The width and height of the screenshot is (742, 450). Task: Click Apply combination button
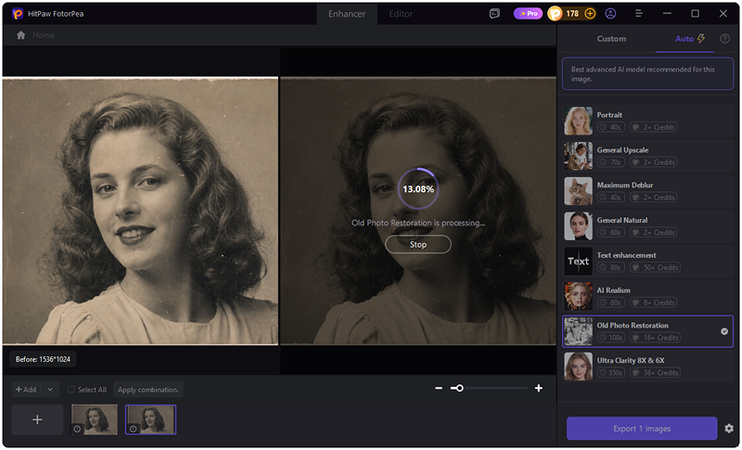coord(148,389)
